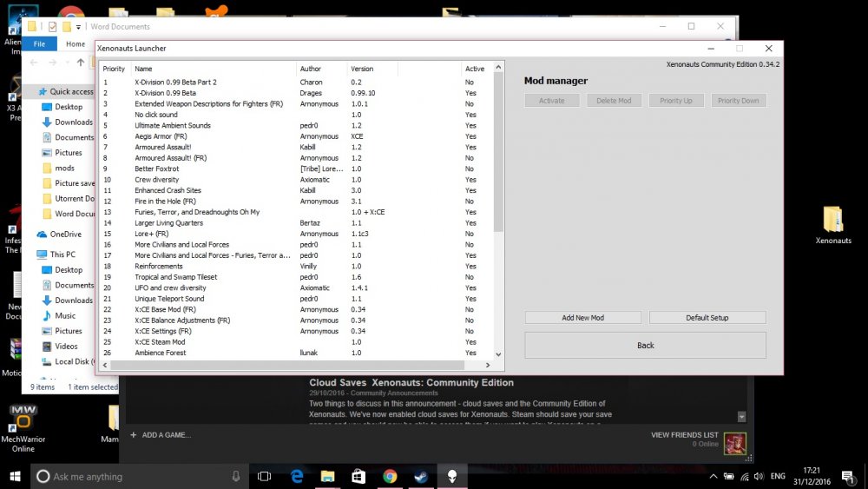Open MechWarrior Online desktop shortcut

click(x=23, y=428)
